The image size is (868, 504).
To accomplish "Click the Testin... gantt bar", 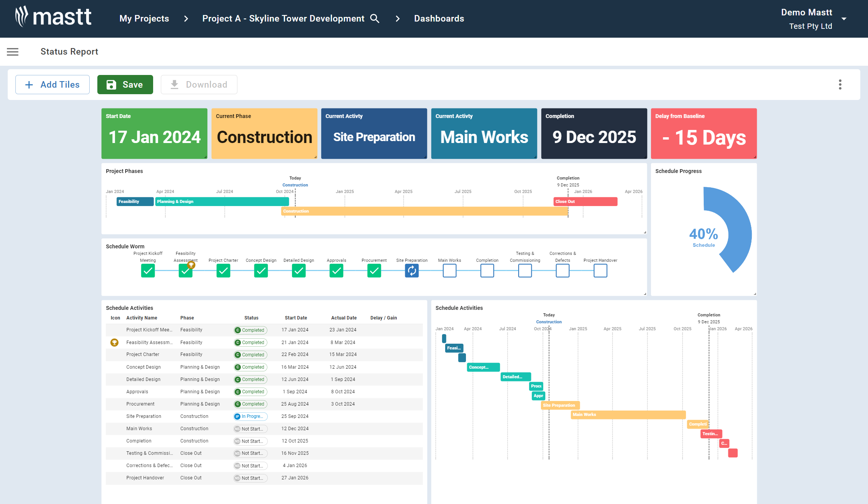I will [711, 434].
